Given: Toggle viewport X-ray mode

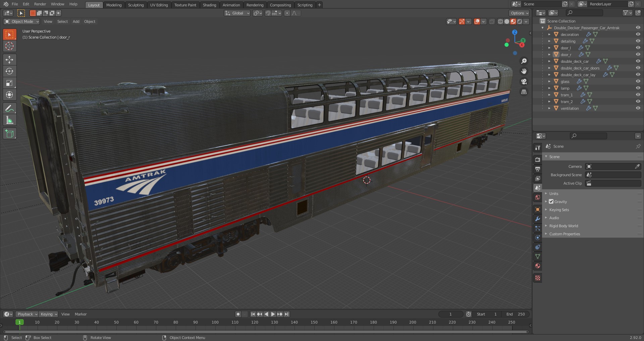Looking at the screenshot, I should coord(492,21).
